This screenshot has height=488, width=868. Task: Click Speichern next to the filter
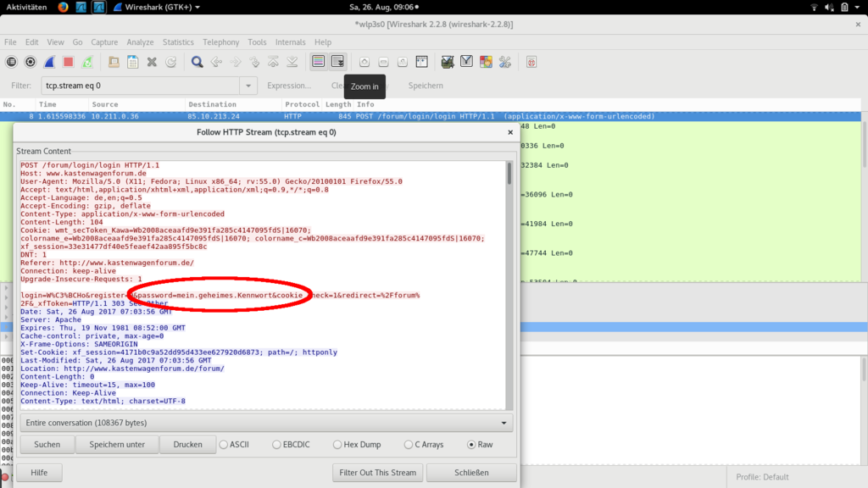point(426,86)
